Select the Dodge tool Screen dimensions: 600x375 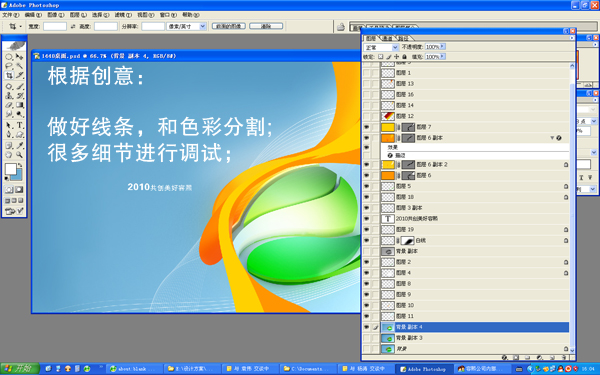pos(19,114)
